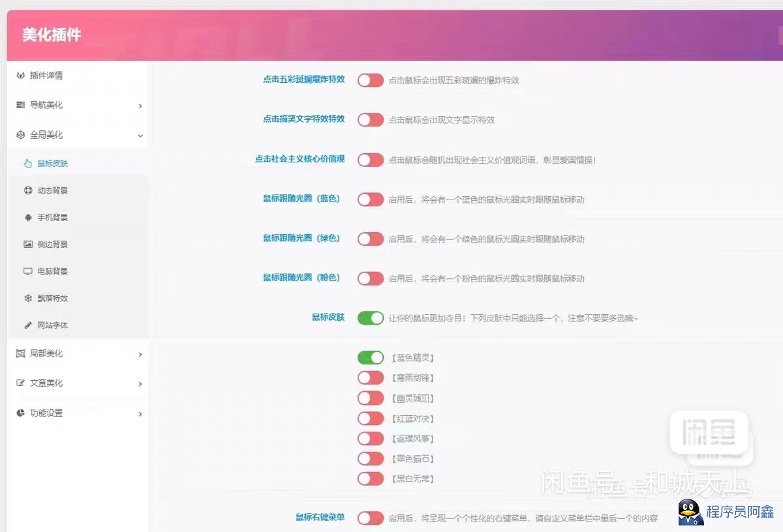This screenshot has width=783, height=532.
Task: Enable the 寒雨剑锋 skin toggle
Action: click(x=370, y=378)
